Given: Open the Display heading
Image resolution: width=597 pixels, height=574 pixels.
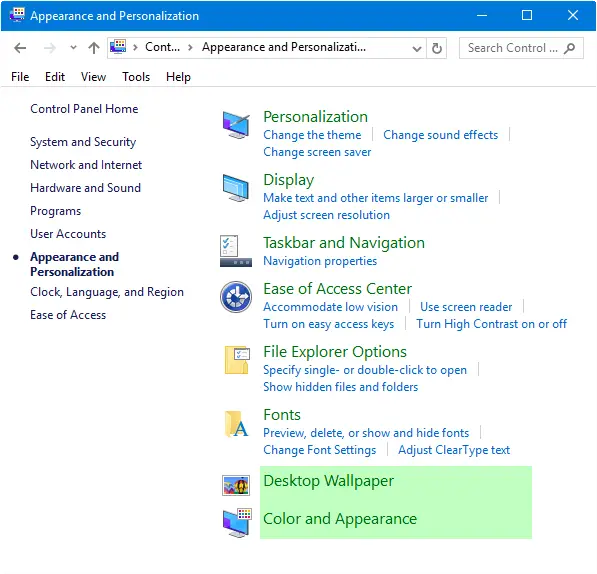Looking at the screenshot, I should (289, 180).
